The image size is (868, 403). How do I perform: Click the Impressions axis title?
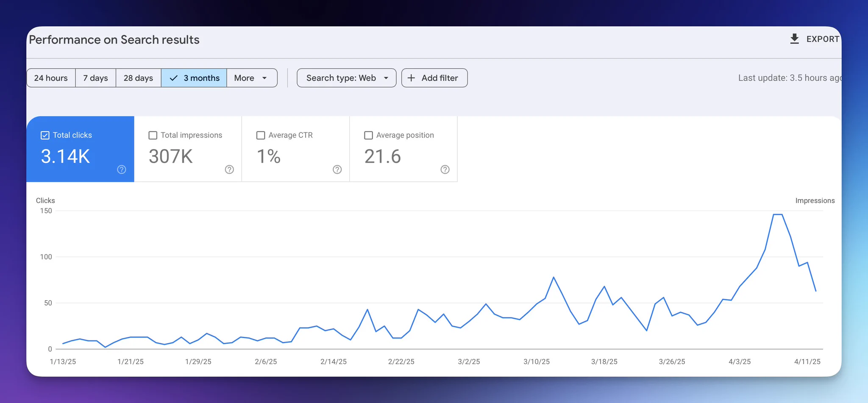coord(815,200)
